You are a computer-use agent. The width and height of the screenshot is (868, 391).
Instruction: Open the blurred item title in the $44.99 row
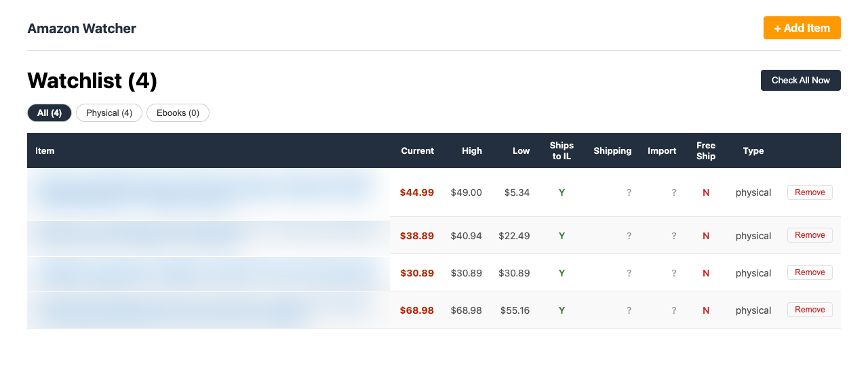pos(205,192)
